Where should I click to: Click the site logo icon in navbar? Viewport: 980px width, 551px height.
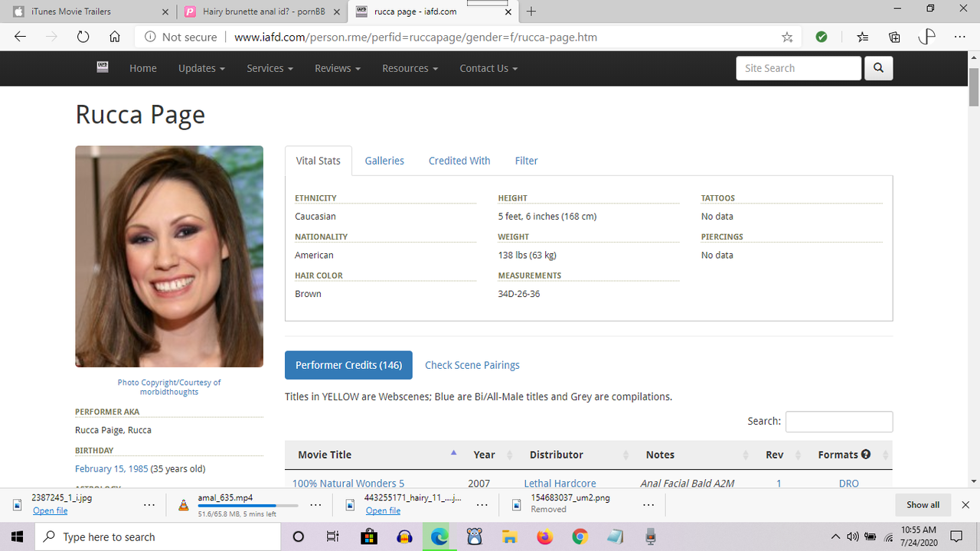[103, 67]
